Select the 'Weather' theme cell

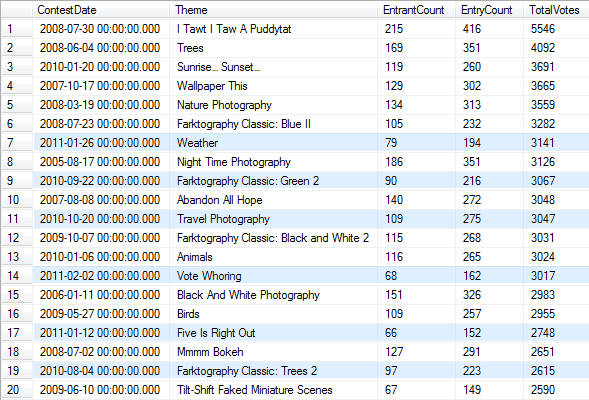coord(273,143)
